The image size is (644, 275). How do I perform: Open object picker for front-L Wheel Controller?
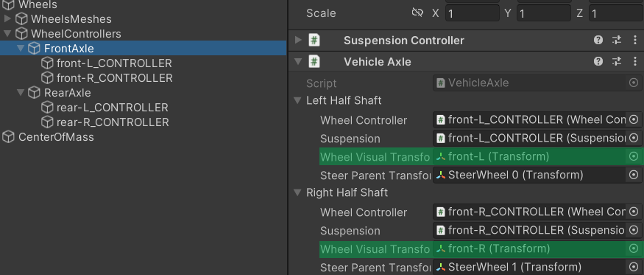point(634,119)
